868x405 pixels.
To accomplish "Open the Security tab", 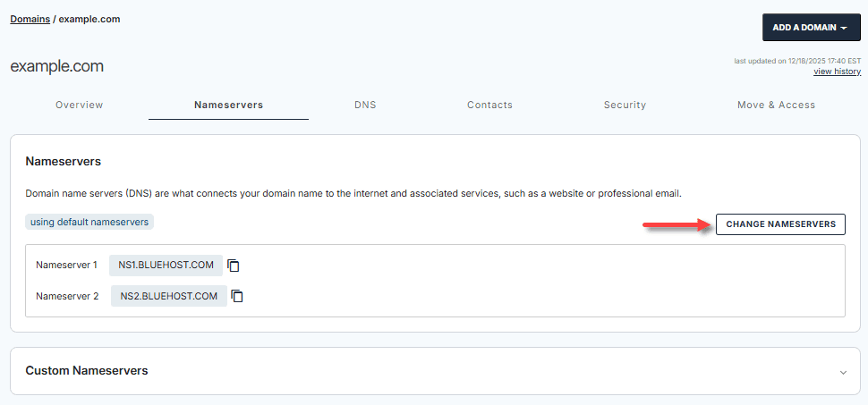I will coord(625,105).
